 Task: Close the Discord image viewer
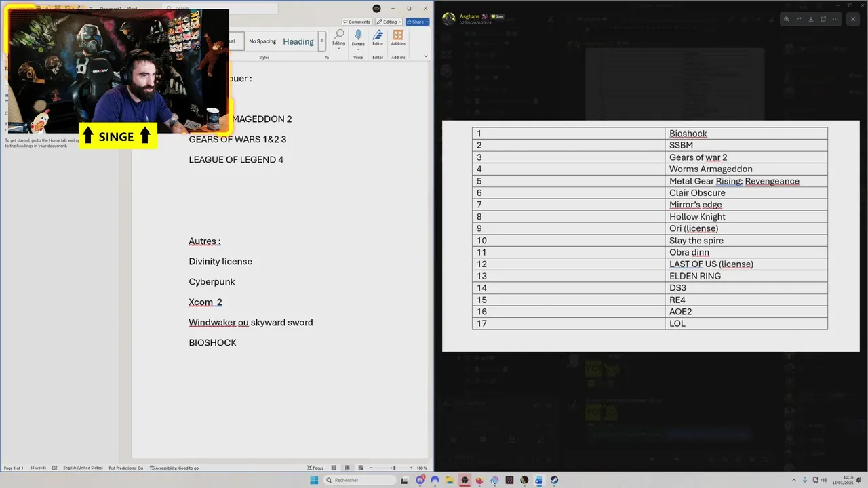click(853, 19)
